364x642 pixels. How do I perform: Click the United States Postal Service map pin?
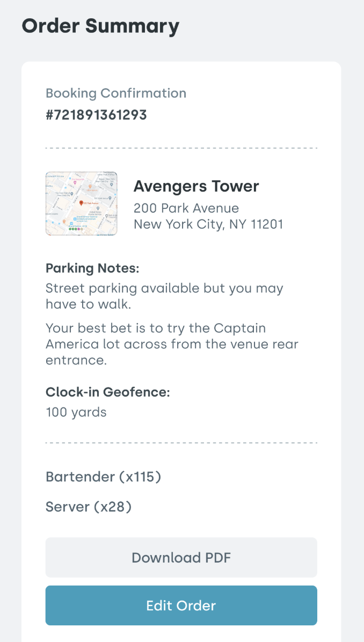[98, 207]
